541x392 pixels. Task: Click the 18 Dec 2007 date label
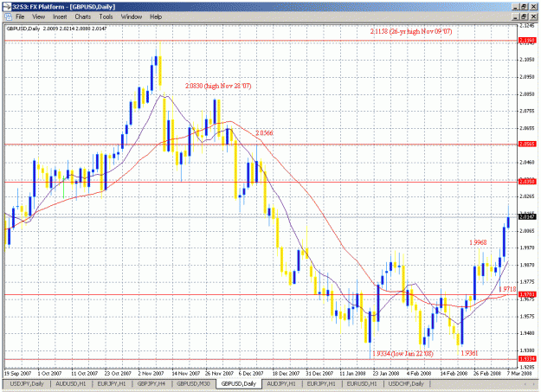(286, 374)
